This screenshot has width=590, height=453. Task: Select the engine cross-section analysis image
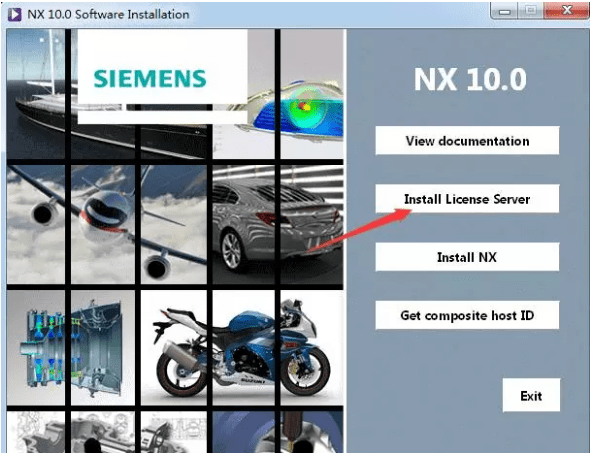click(x=71, y=347)
